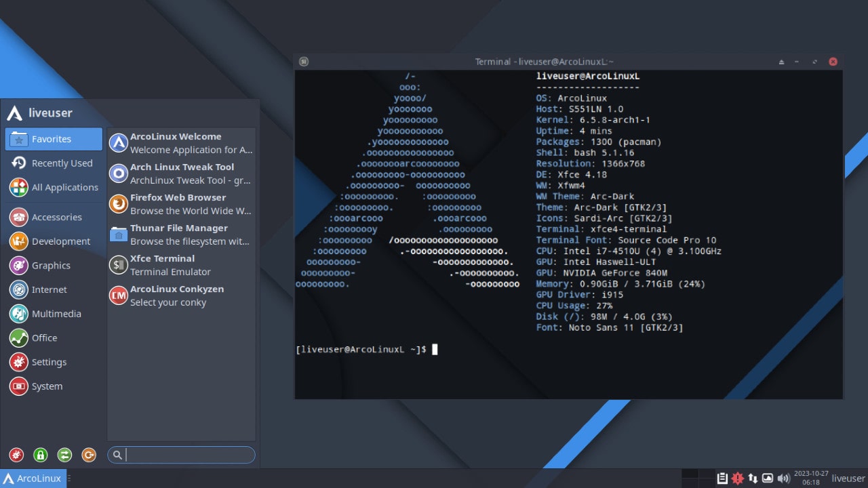Click the red settings manager icon in menu footer
Image resolution: width=868 pixels, height=488 pixels.
[x=16, y=455]
